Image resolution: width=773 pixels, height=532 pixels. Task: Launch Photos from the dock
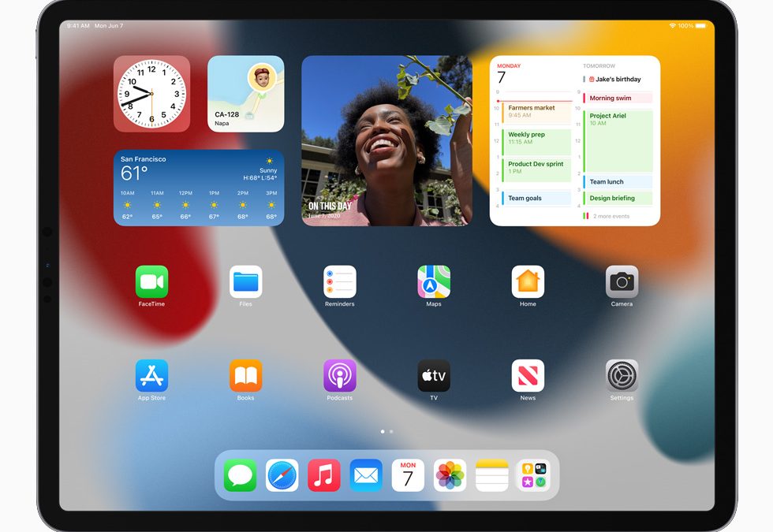(450, 475)
